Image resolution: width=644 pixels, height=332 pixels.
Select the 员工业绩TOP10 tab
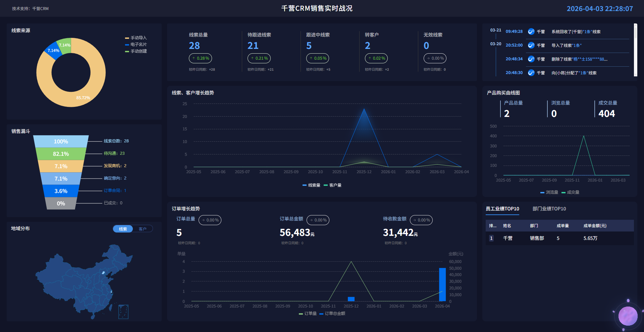(x=502, y=209)
